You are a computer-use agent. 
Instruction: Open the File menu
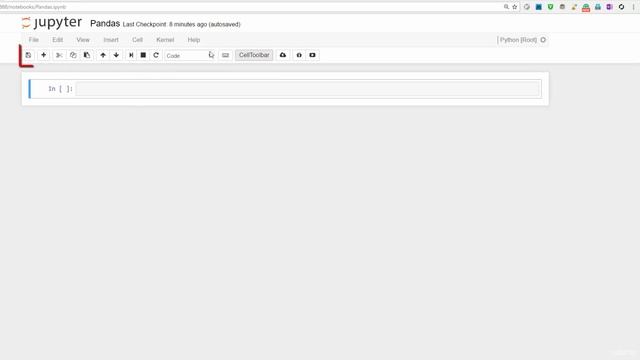(33, 40)
